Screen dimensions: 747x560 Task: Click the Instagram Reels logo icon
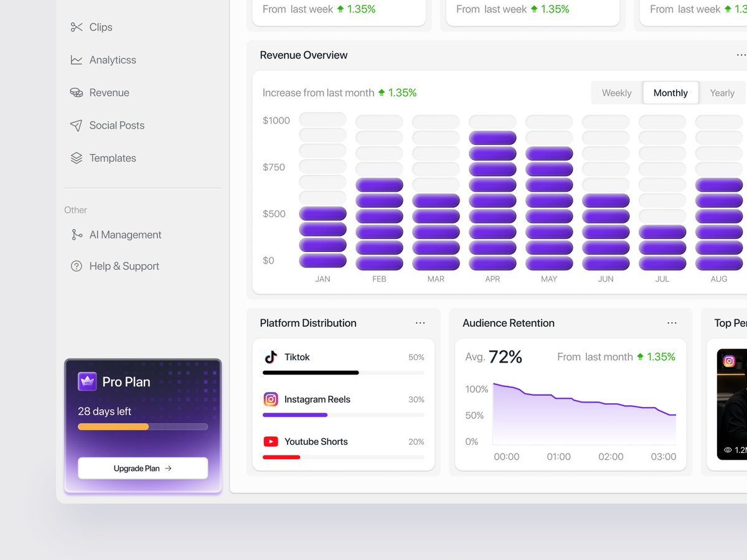pyautogui.click(x=270, y=399)
